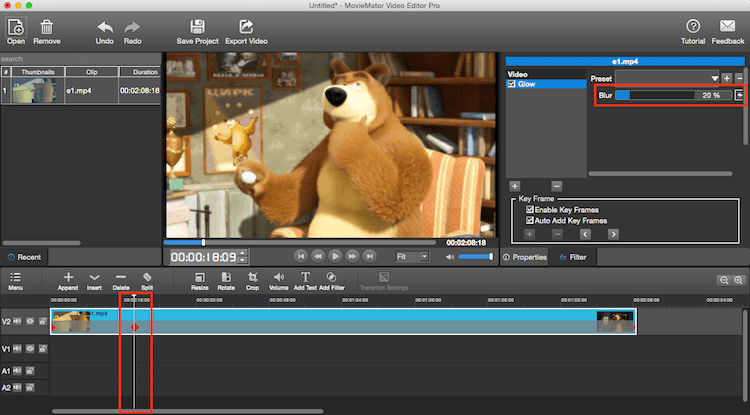Go to the next key frame

tap(613, 234)
